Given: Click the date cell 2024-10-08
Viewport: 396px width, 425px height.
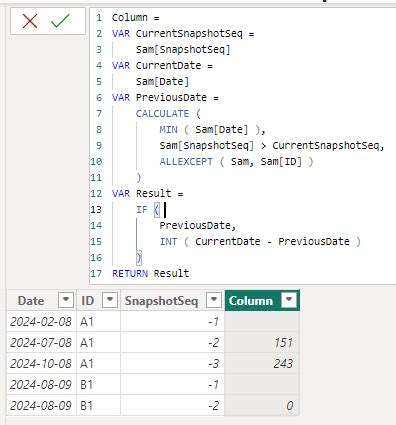Looking at the screenshot, I should coord(41,364).
